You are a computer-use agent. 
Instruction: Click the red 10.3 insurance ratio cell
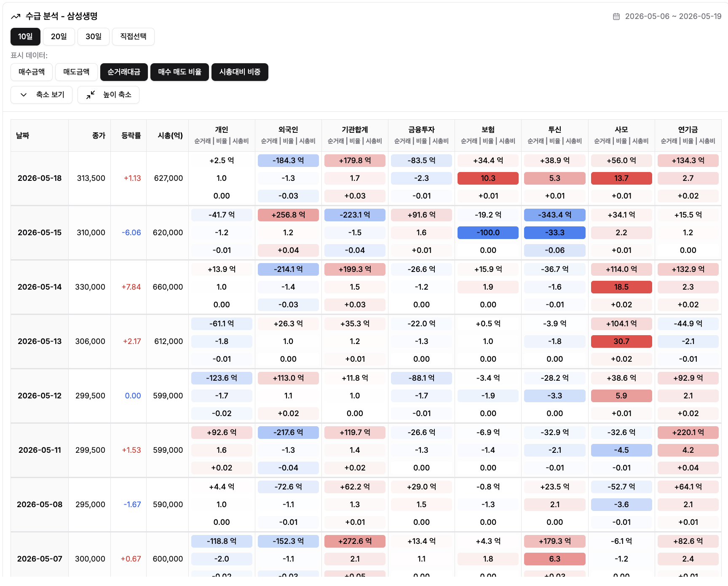(488, 178)
